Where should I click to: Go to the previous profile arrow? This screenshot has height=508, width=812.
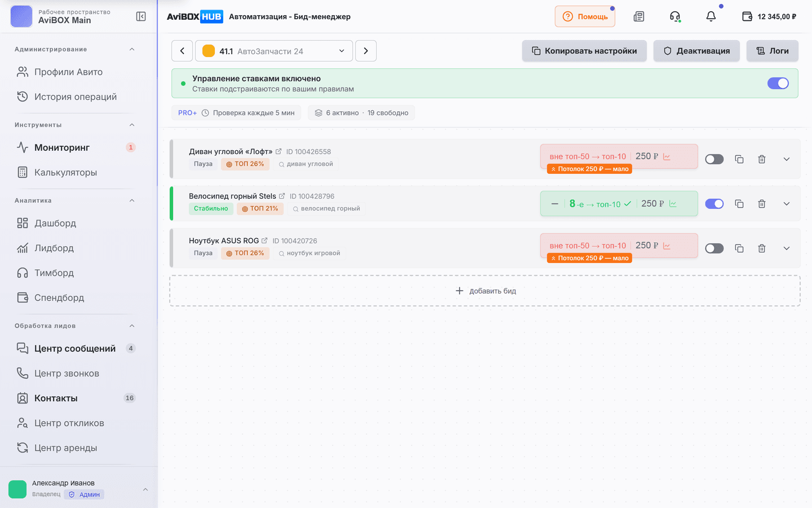pos(182,51)
